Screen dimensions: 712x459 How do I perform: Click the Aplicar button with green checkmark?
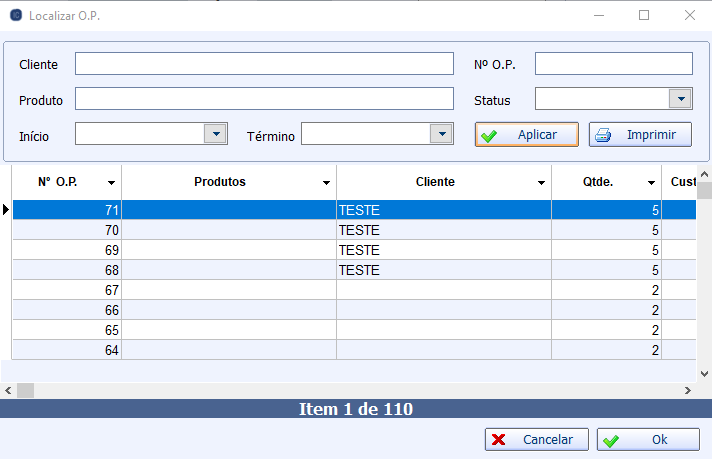(526, 135)
